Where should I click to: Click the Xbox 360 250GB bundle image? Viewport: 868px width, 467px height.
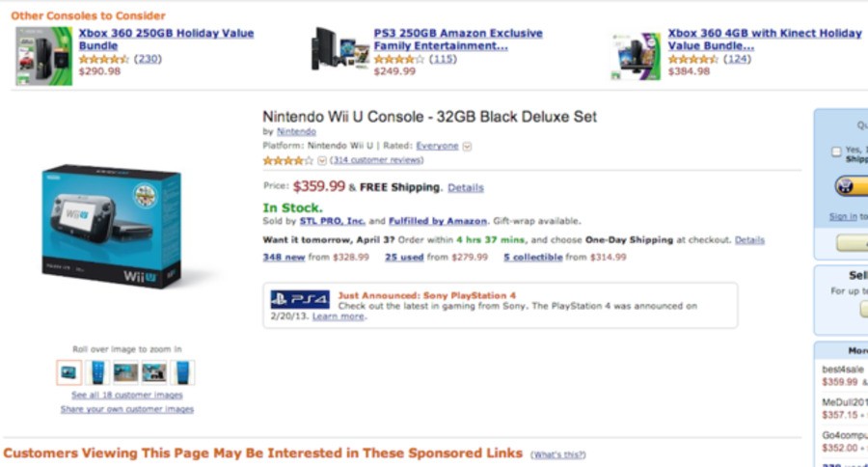[43, 56]
